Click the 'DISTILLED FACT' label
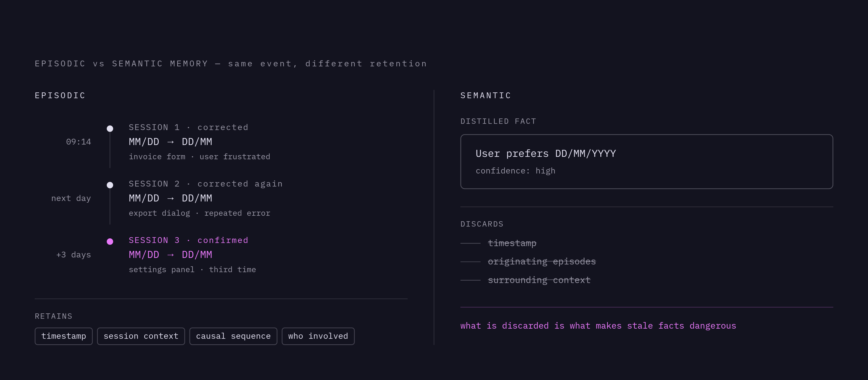Image resolution: width=868 pixels, height=380 pixels. (x=498, y=121)
